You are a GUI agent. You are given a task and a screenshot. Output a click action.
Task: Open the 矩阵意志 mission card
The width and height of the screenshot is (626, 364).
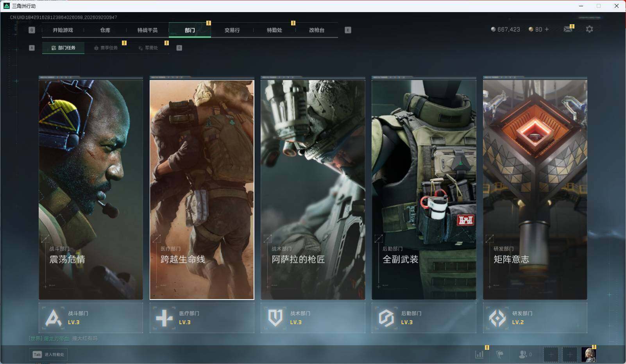point(535,190)
